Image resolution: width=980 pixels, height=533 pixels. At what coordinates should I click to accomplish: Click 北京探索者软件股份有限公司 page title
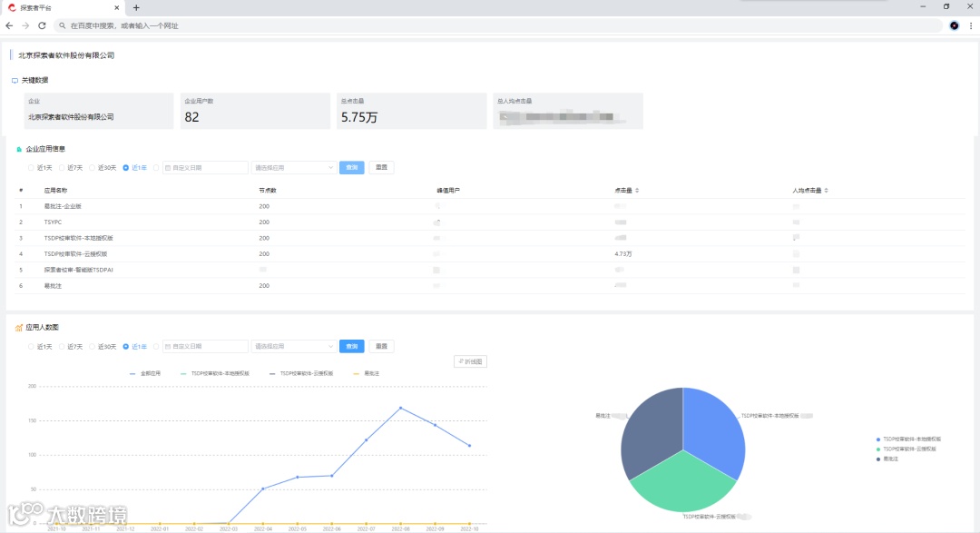(66, 55)
